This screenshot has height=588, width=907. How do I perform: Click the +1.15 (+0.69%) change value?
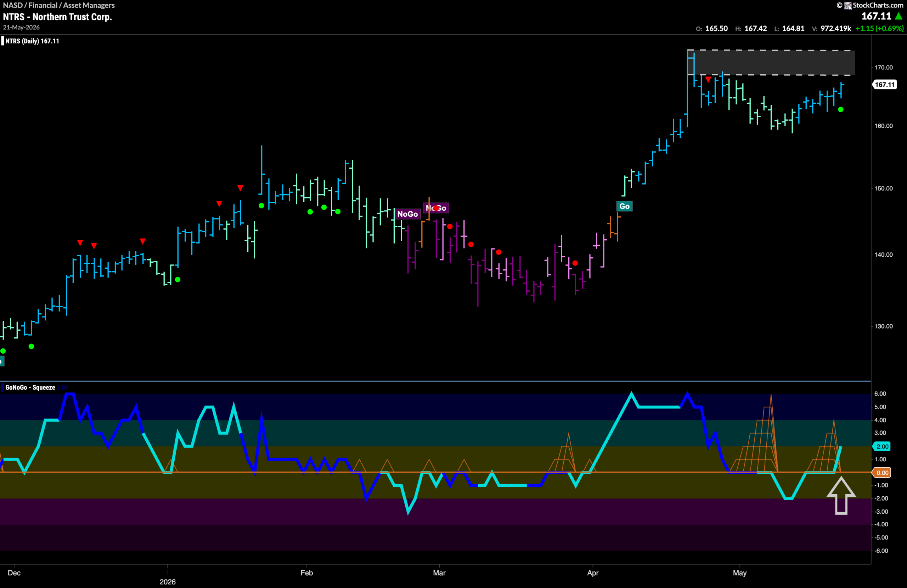pos(880,29)
